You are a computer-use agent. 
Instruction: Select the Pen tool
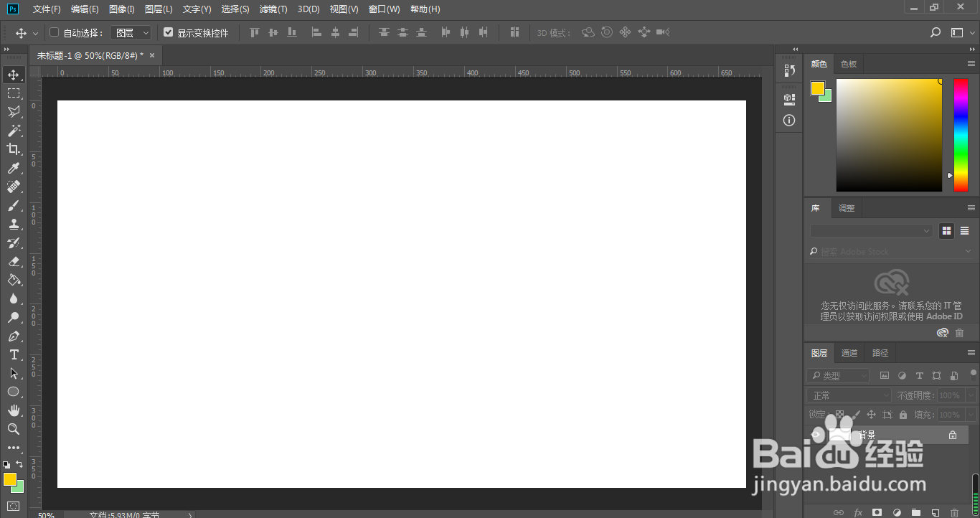14,336
